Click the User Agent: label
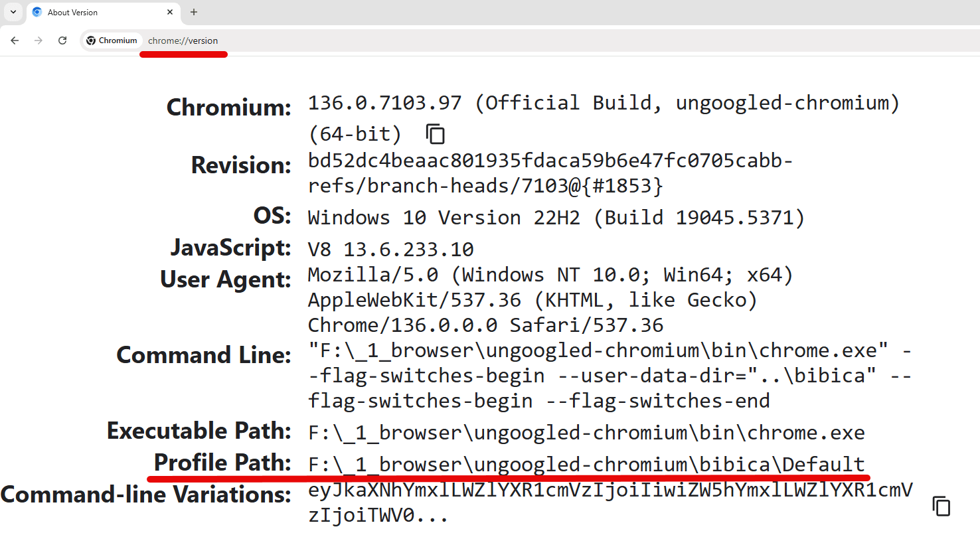980x539 pixels. (226, 279)
